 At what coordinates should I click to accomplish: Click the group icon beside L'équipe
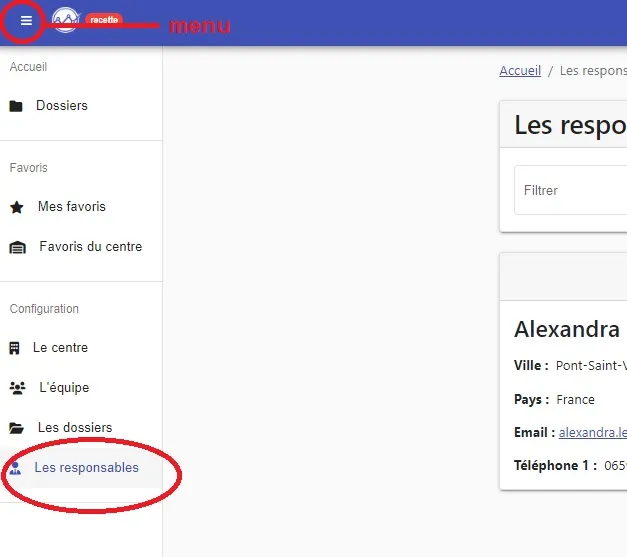[17, 388]
